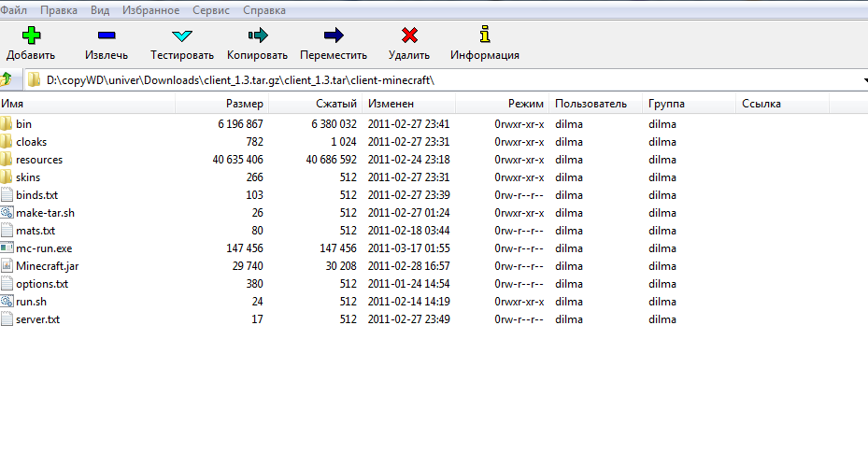Click size value 380 for options.txt
This screenshot has width=868, height=467.
tap(255, 283)
